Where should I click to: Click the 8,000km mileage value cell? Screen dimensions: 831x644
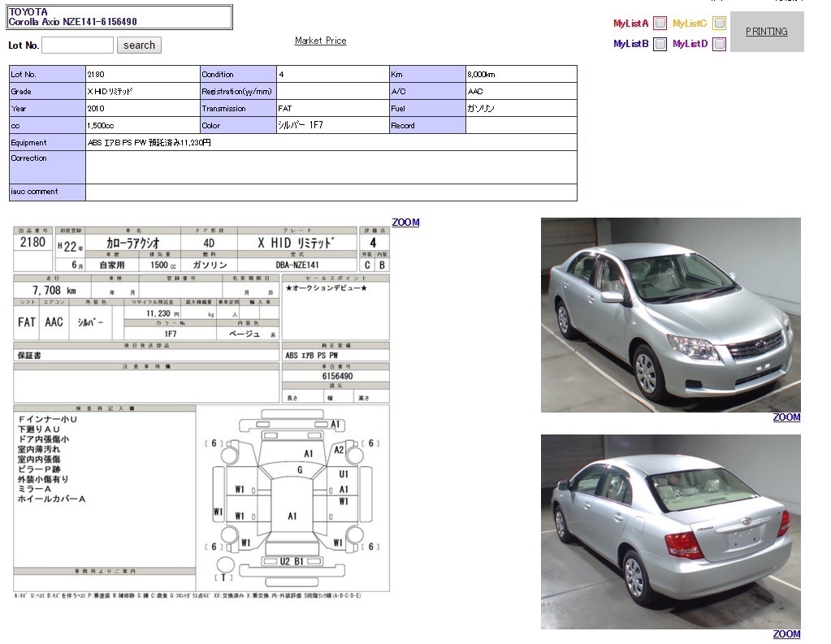(521, 75)
